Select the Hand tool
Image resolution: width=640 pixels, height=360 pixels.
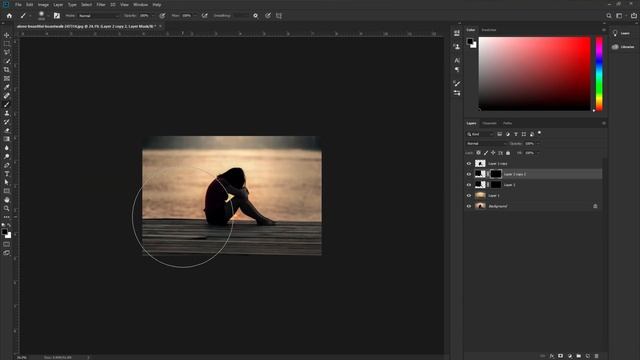7,200
